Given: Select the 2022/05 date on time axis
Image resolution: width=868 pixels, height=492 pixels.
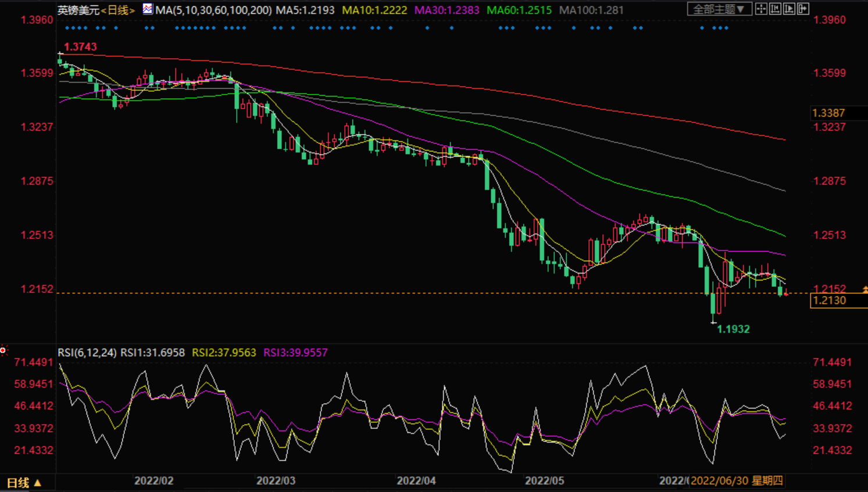Looking at the screenshot, I should coord(544,481).
